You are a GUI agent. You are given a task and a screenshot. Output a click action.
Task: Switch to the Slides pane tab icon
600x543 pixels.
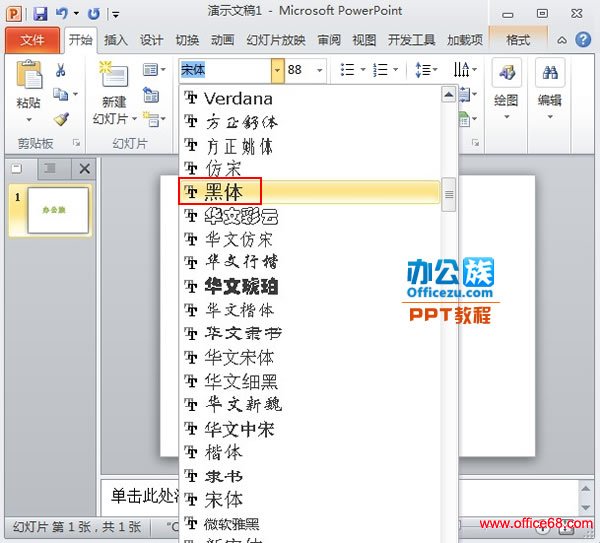pyautogui.click(x=16, y=168)
